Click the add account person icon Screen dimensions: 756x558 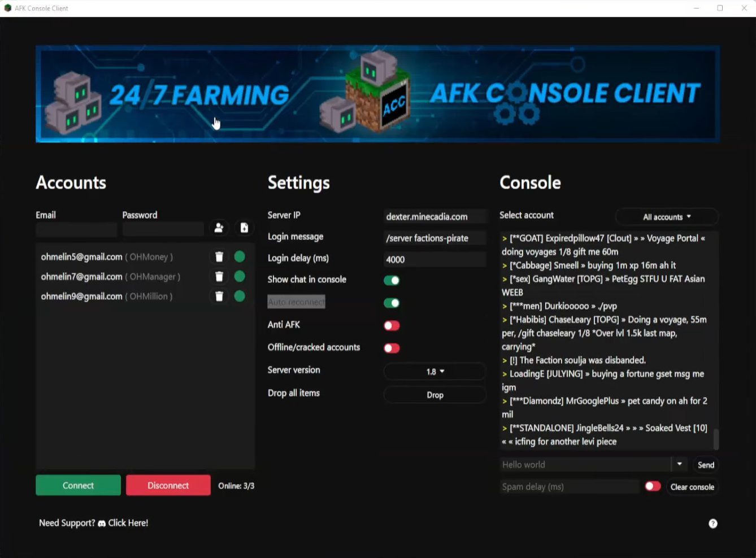pyautogui.click(x=219, y=228)
